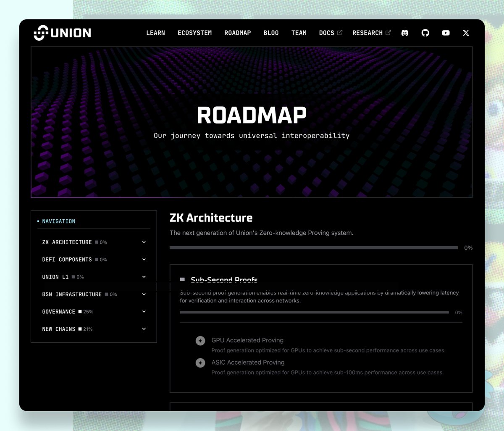Image resolution: width=504 pixels, height=431 pixels.
Task: Click 'The next generation of Union's' description
Action: coord(261,233)
